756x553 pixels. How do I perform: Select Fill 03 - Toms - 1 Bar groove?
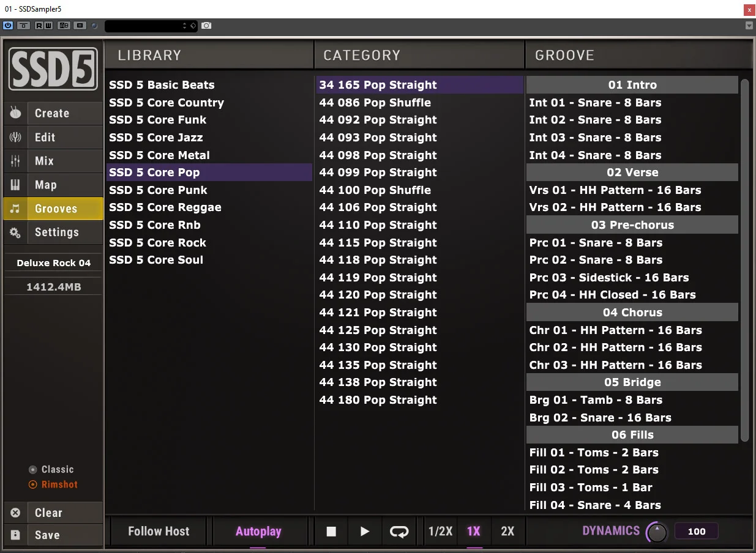[x=632, y=488]
